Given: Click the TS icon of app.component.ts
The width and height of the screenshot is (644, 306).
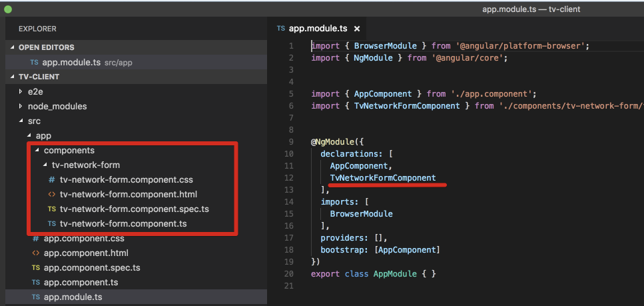Looking at the screenshot, I should point(35,283).
